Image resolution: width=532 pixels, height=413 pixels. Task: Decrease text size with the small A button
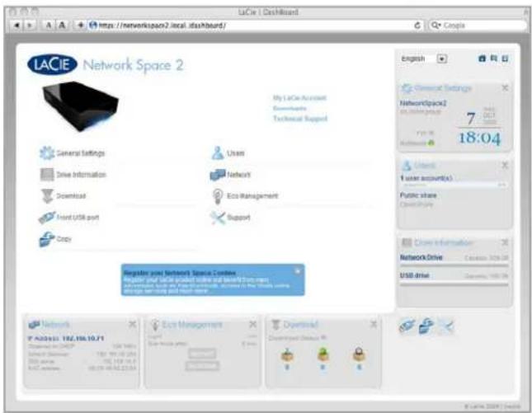[x=49, y=26]
